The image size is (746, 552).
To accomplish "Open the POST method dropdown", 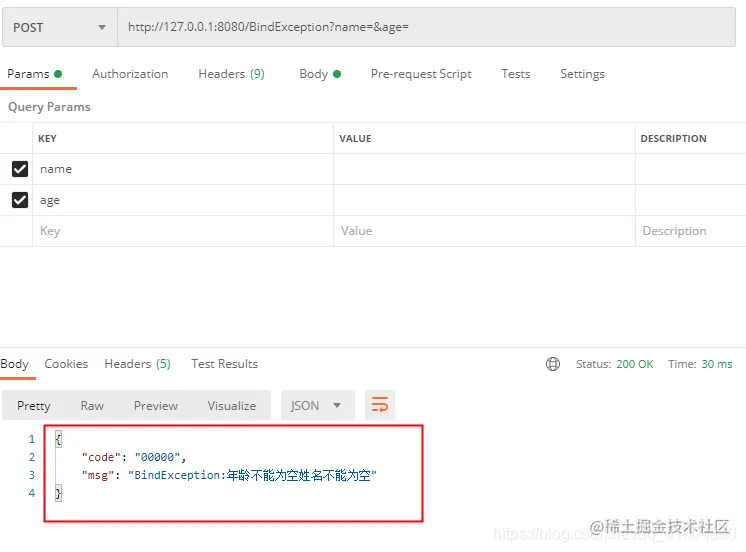I will tap(59, 27).
